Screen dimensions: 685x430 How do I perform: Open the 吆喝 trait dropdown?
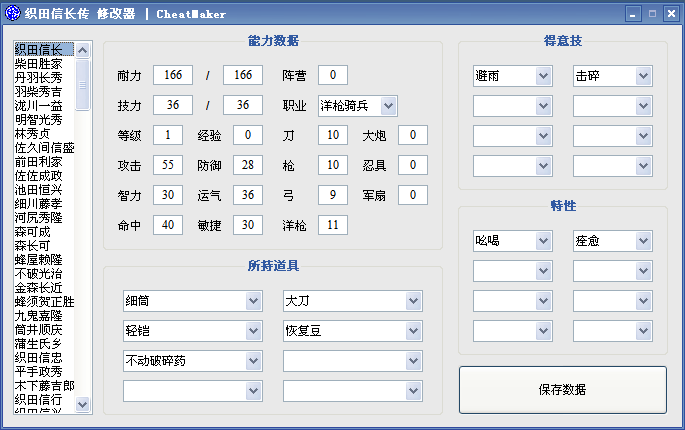pyautogui.click(x=512, y=241)
